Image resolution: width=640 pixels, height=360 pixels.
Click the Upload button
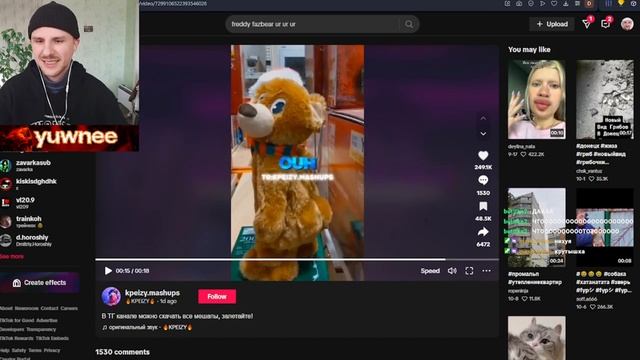point(552,24)
